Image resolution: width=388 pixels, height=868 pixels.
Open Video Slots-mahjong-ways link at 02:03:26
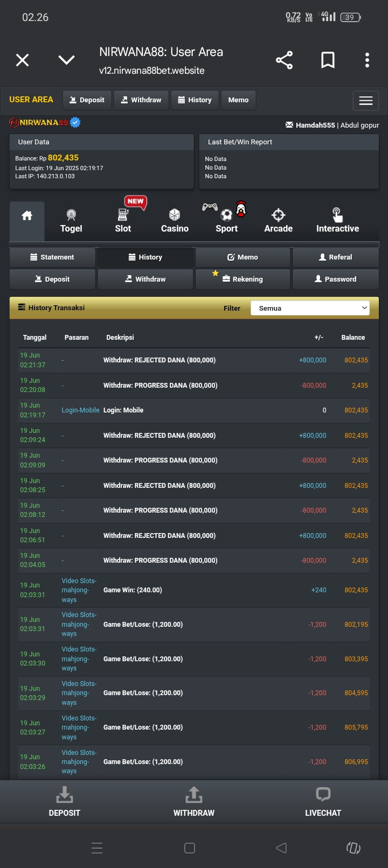pos(79,762)
